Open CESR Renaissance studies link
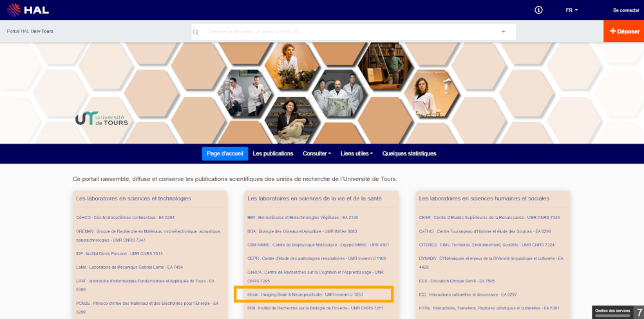The image size is (644, 319). [x=489, y=217]
